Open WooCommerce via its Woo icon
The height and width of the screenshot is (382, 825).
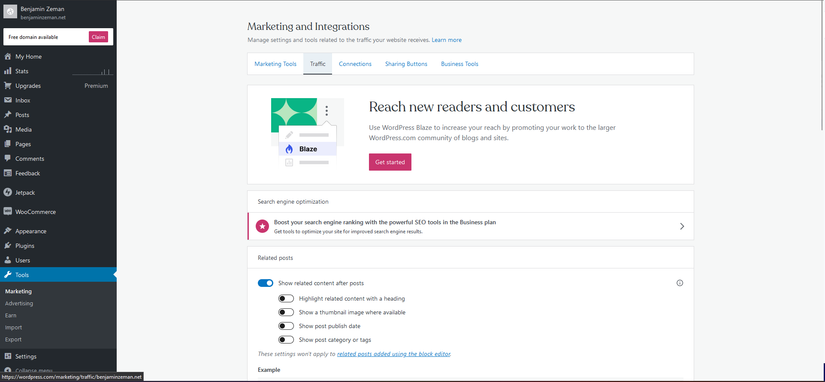(x=7, y=212)
